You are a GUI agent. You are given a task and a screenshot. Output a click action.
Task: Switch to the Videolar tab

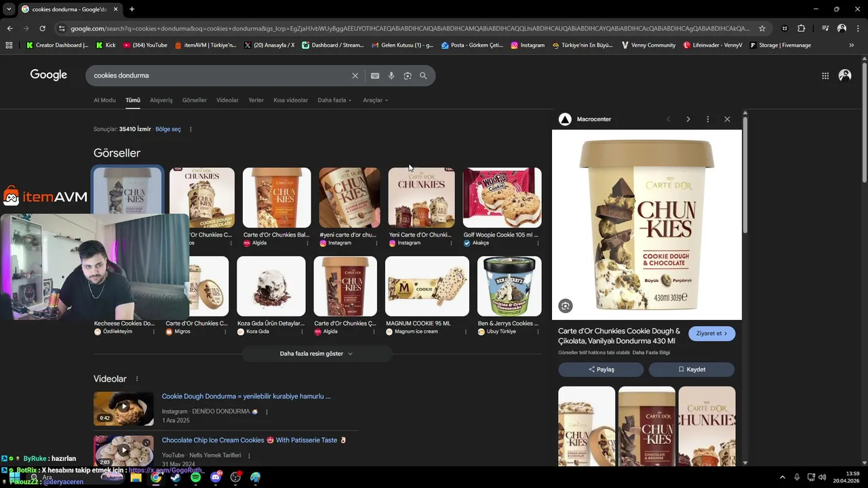coord(228,100)
